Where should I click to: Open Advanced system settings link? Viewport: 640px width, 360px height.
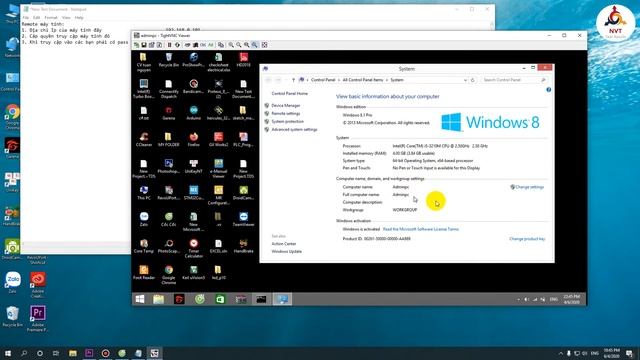tap(294, 129)
